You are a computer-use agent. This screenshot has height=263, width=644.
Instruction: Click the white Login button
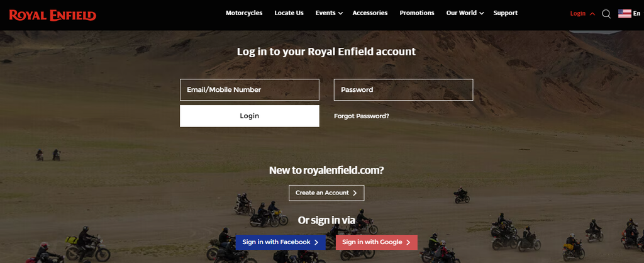pyautogui.click(x=249, y=116)
